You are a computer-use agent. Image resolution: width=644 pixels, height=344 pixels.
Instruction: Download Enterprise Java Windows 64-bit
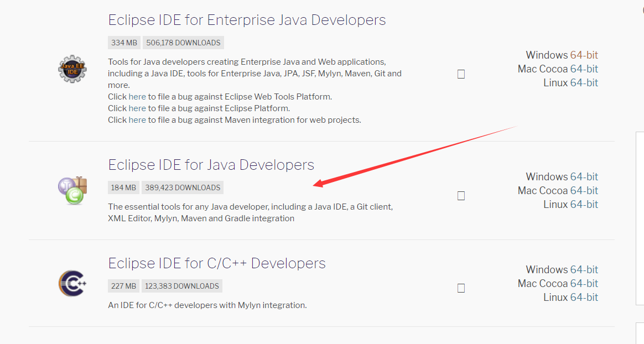[x=584, y=55]
